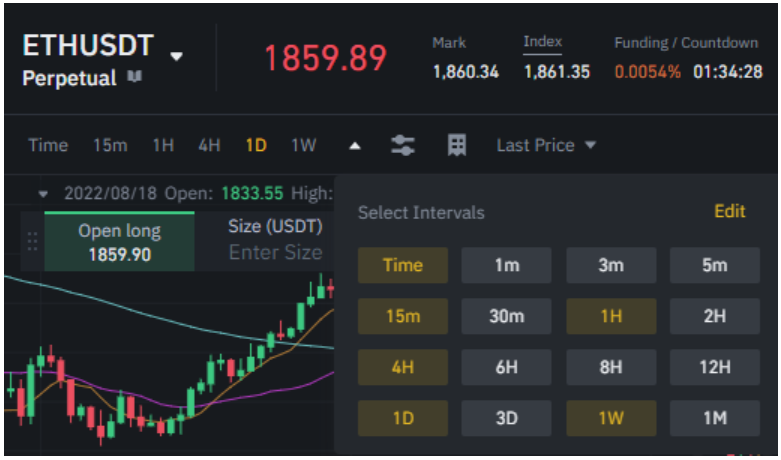Image resolution: width=781 pixels, height=460 pixels.
Task: Click the Edit link in intervals panel
Action: [x=729, y=211]
